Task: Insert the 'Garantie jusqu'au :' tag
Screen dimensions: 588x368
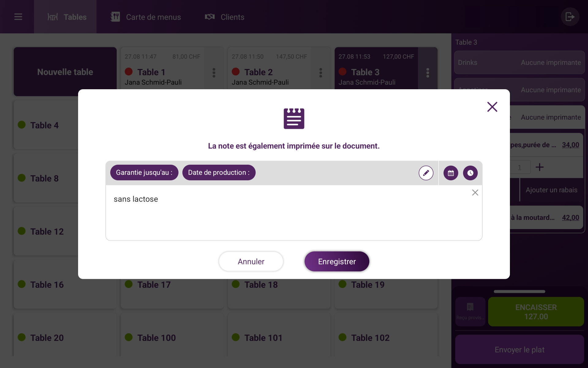Action: (x=144, y=172)
